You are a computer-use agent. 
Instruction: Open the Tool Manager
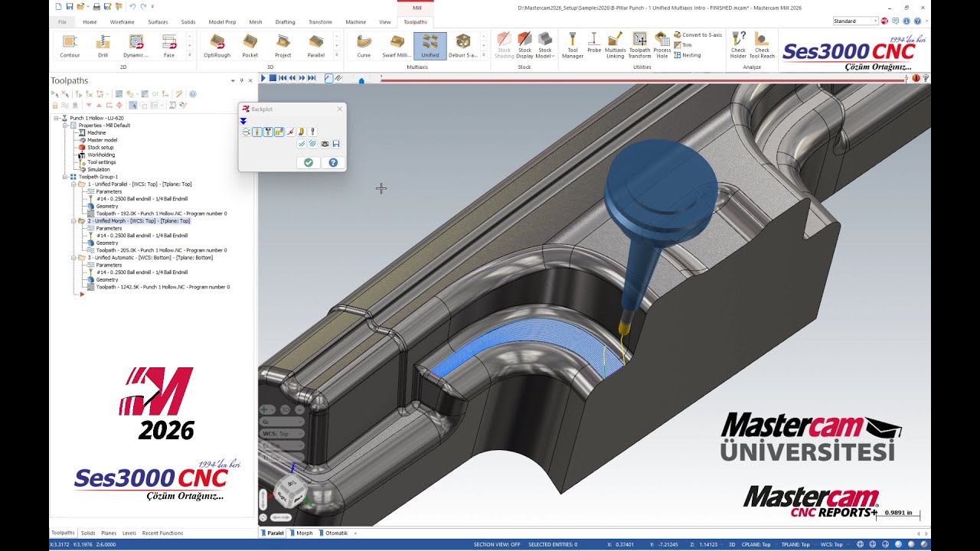pyautogui.click(x=573, y=46)
